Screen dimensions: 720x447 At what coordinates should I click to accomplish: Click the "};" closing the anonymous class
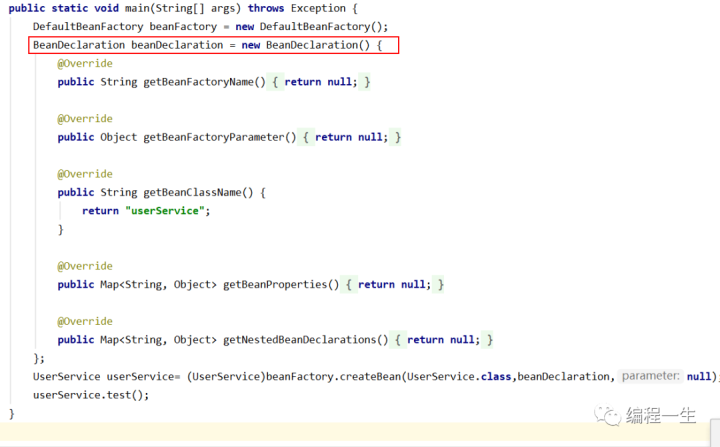(39, 358)
